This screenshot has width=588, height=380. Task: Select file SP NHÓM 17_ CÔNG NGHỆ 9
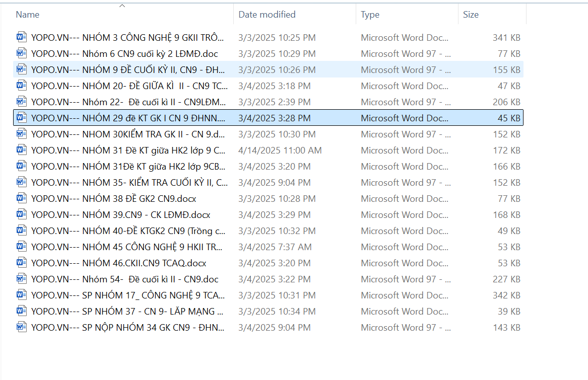pos(128,295)
